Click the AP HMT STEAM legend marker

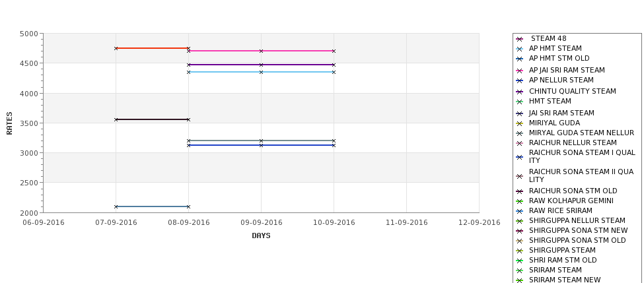pos(519,49)
